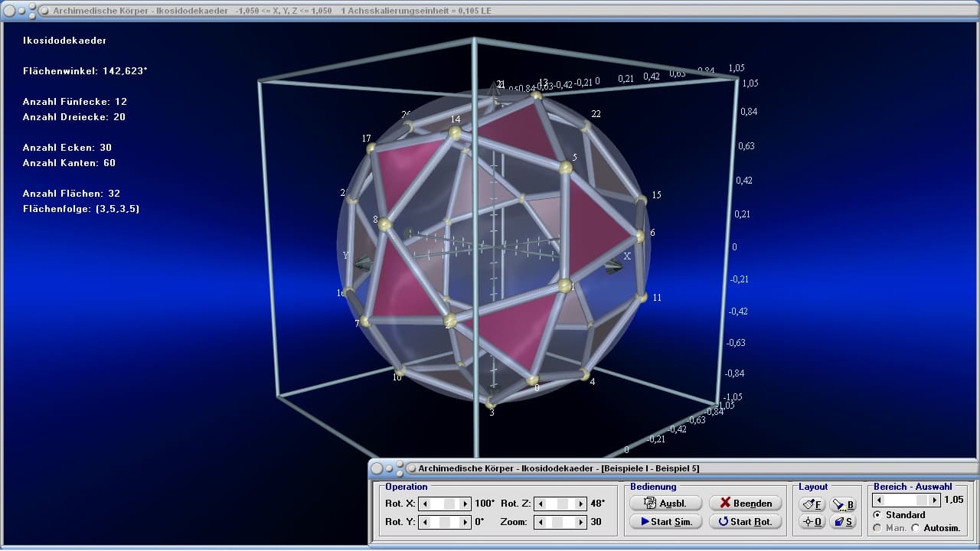Click the layout S cube icon button

click(x=843, y=521)
